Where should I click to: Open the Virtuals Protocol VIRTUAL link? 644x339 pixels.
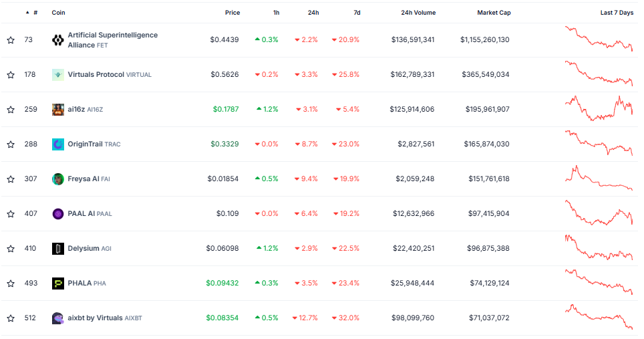tap(110, 75)
